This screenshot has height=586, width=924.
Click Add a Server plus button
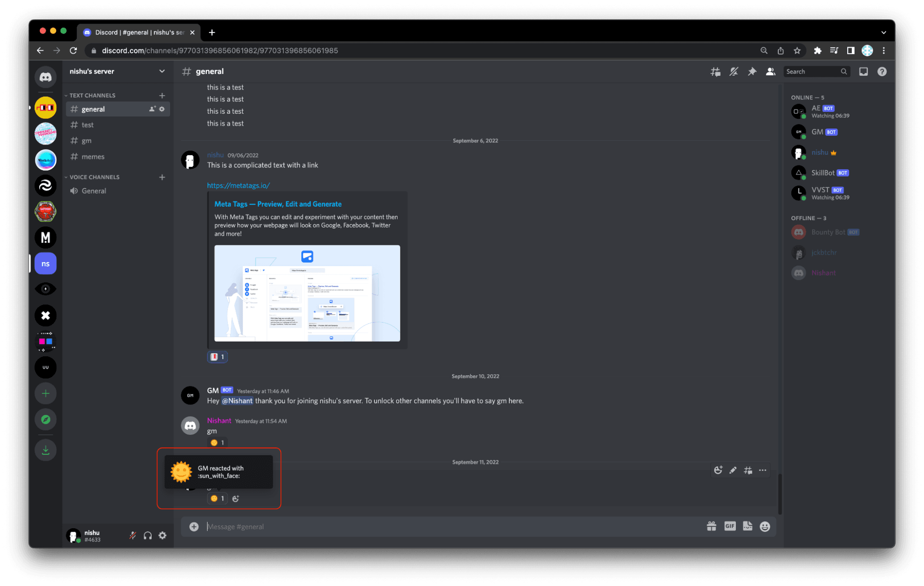coord(45,393)
